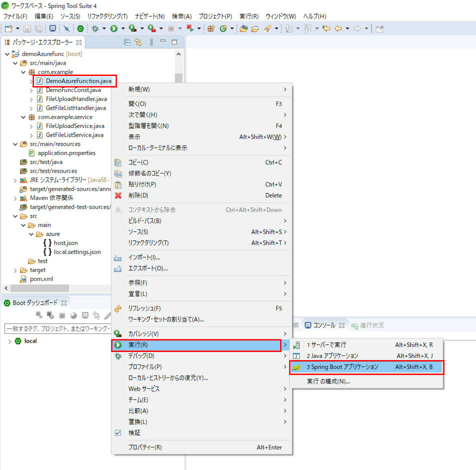Image resolution: width=476 pixels, height=470 pixels.
Task: Select 2 Java アプリケーション submenu item
Action: click(x=366, y=356)
